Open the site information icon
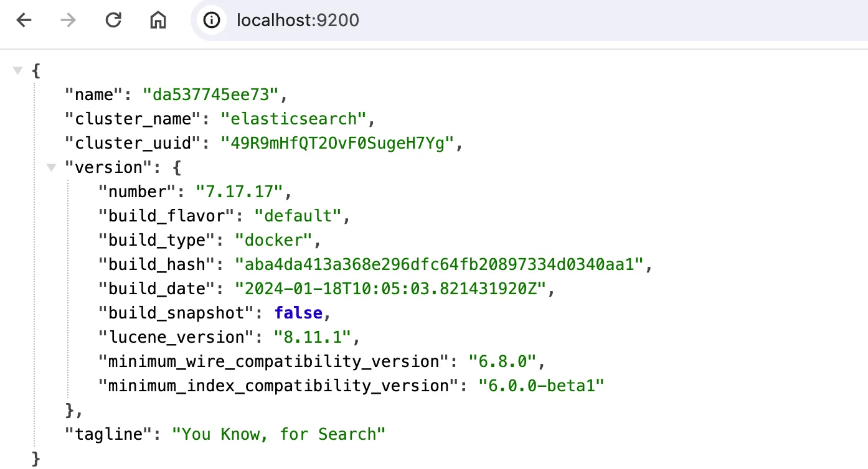Image resolution: width=868 pixels, height=469 pixels. [212, 21]
